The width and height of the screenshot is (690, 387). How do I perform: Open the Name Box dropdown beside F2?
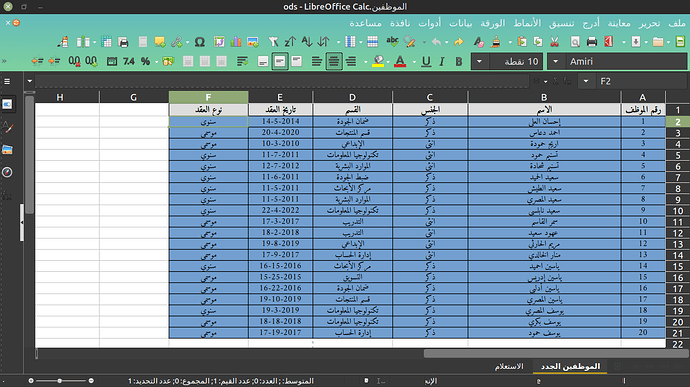point(586,81)
